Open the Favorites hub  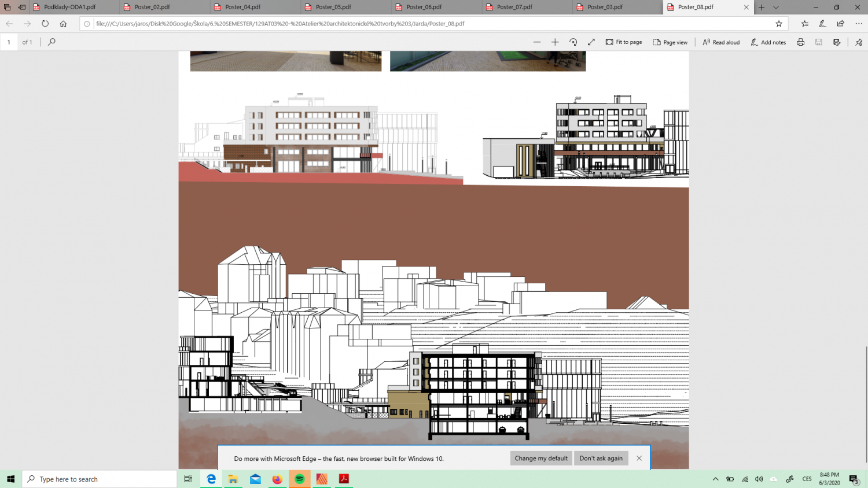(x=804, y=24)
